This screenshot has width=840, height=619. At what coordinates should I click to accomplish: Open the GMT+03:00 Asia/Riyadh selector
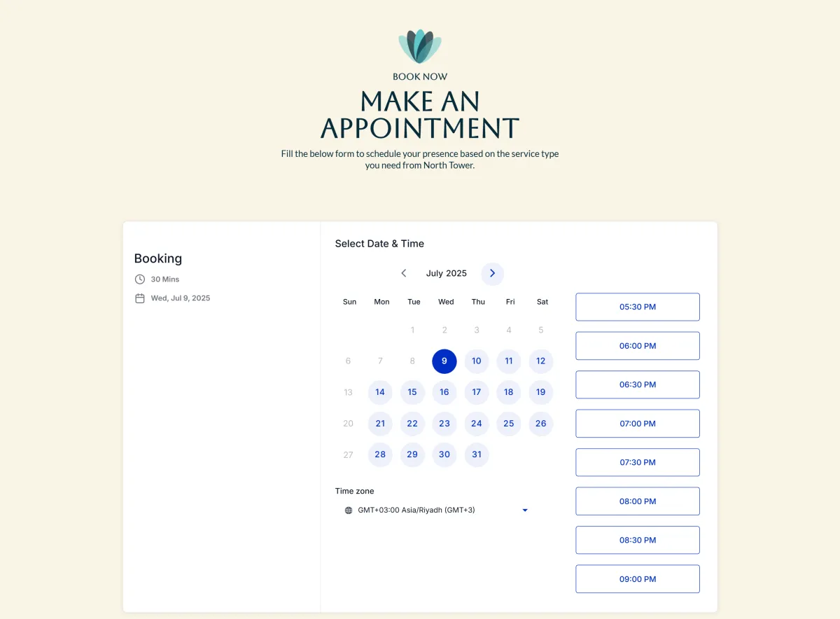point(437,510)
